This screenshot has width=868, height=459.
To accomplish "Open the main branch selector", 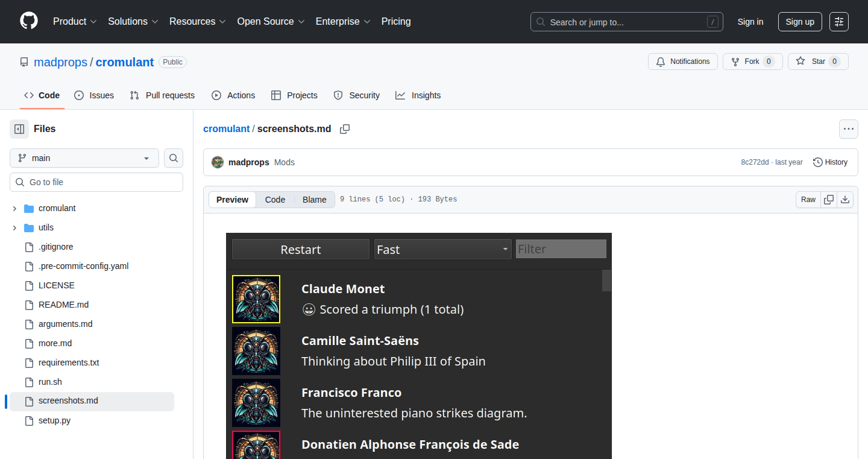I will [x=84, y=158].
